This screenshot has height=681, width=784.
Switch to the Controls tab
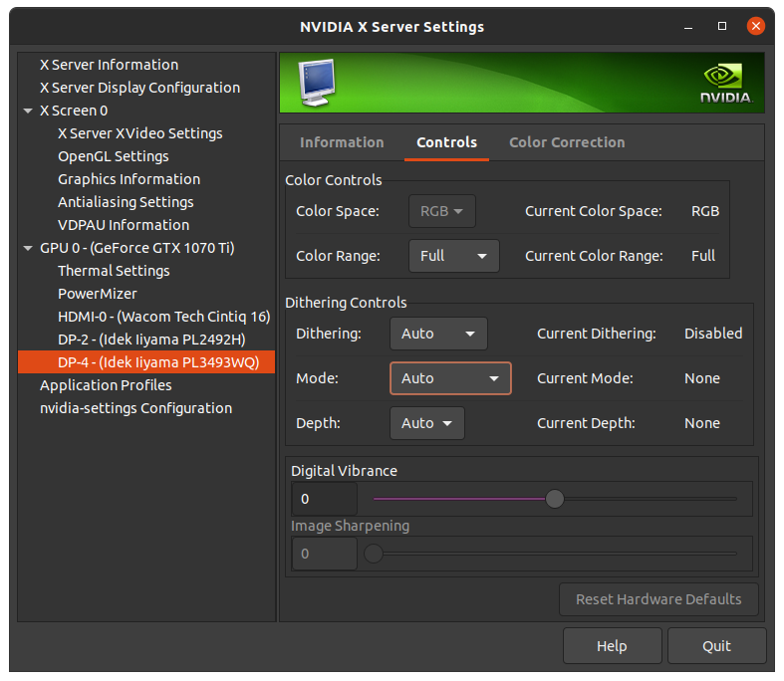[446, 143]
